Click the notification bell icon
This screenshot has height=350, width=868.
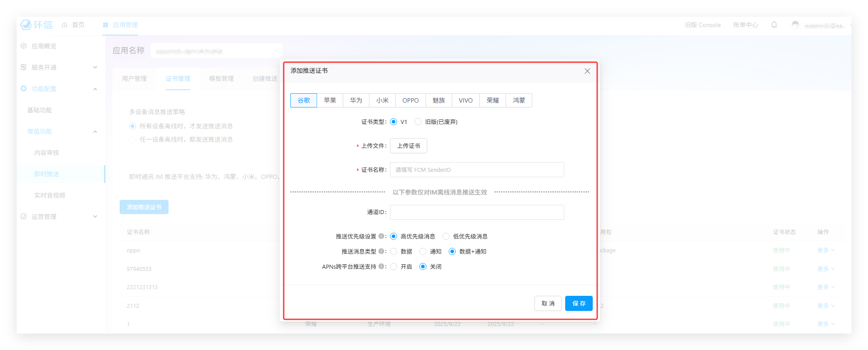pos(774,25)
